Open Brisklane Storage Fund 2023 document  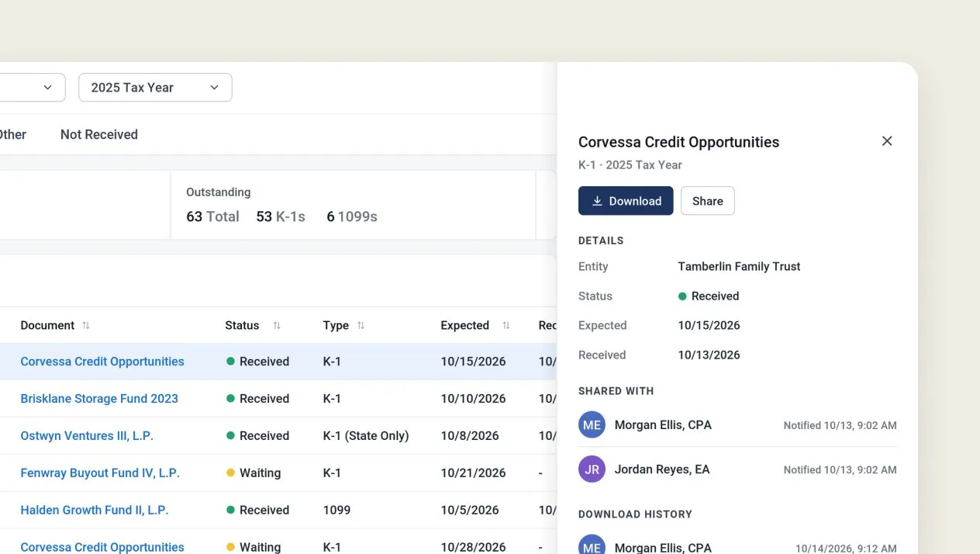click(x=99, y=399)
